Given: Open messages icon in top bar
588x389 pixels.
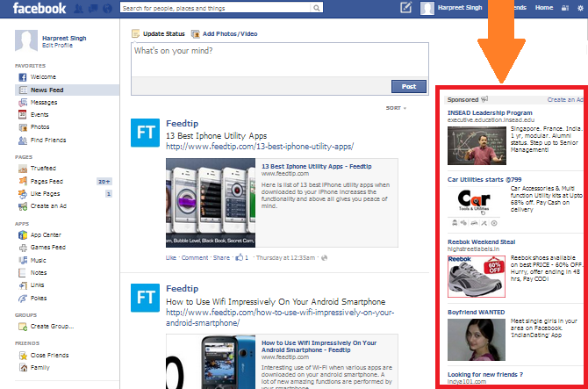Looking at the screenshot, I should click(93, 8).
